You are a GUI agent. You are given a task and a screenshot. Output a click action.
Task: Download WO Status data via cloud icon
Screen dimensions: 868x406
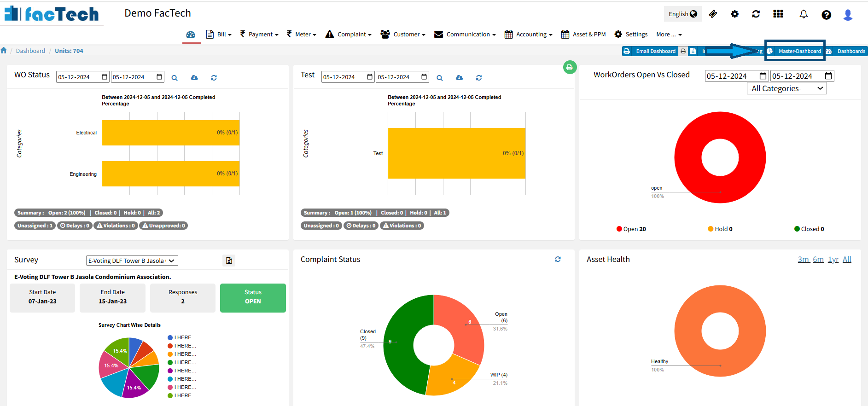click(x=194, y=78)
